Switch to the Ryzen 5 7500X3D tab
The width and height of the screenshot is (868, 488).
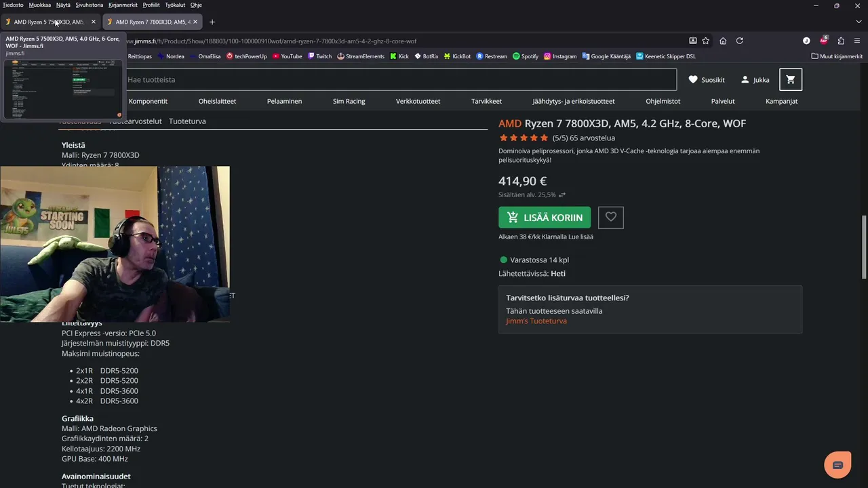pos(50,22)
